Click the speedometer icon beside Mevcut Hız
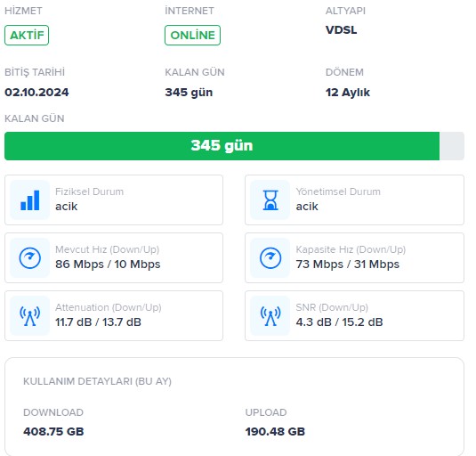 tap(29, 258)
